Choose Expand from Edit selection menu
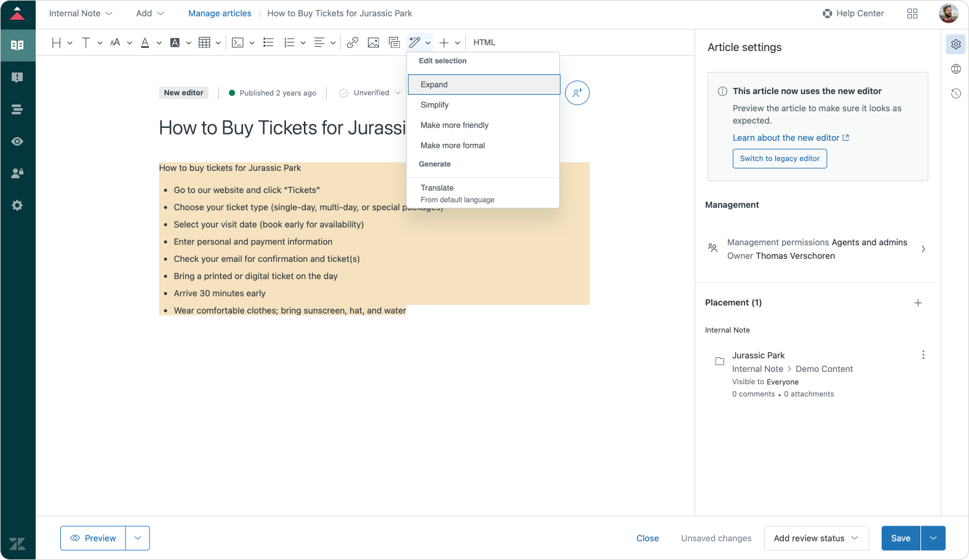This screenshot has height=560, width=969. point(484,84)
